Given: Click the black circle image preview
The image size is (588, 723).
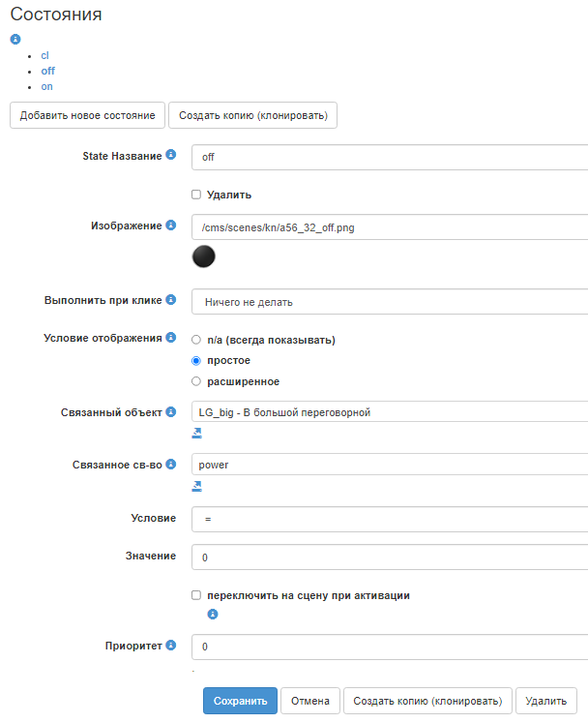Looking at the screenshot, I should pyautogui.click(x=203, y=256).
